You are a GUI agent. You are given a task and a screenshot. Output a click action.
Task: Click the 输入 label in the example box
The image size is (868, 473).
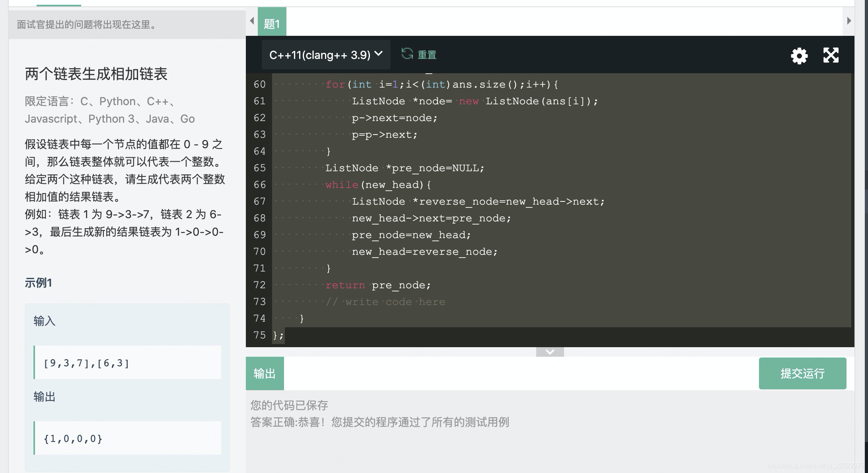pos(44,321)
